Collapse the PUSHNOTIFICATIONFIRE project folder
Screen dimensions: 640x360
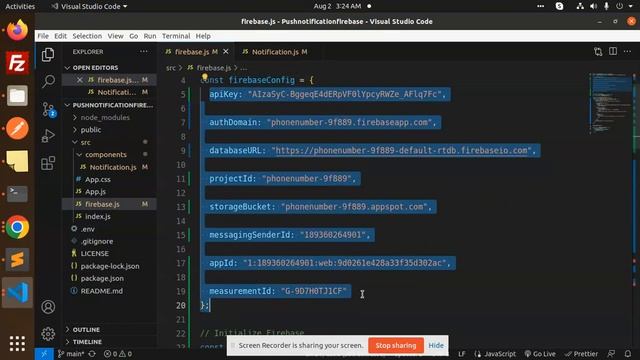pos(109,105)
